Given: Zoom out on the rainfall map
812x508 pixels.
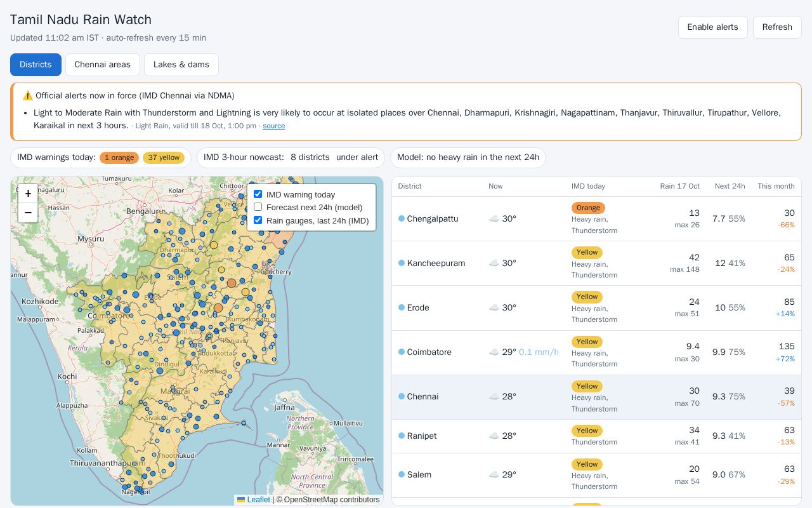Looking at the screenshot, I should (x=28, y=213).
